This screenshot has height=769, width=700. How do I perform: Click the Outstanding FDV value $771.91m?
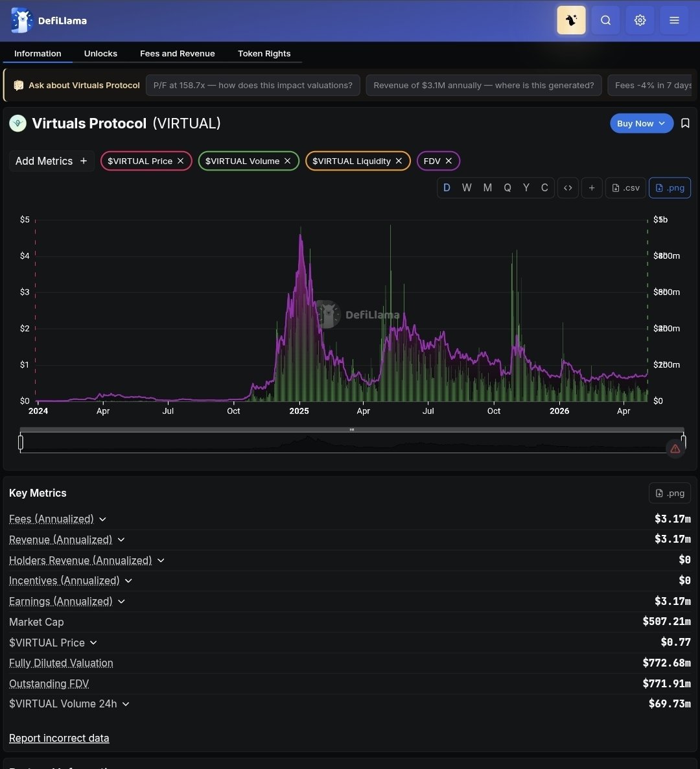[x=667, y=683]
